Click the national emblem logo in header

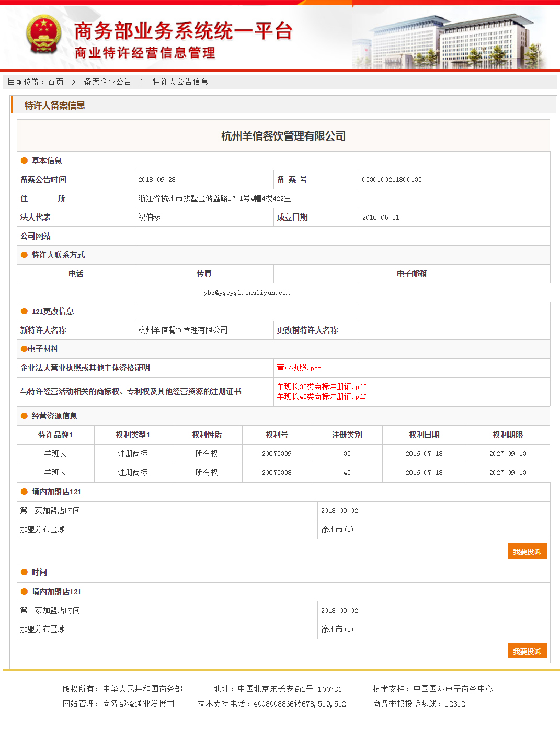point(44,35)
